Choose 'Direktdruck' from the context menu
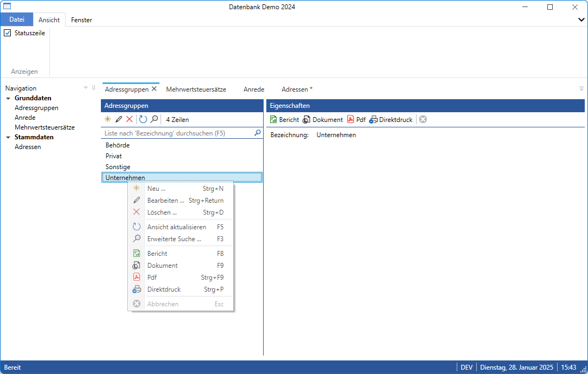Screen dimensions: 588x374 (181, 289)
